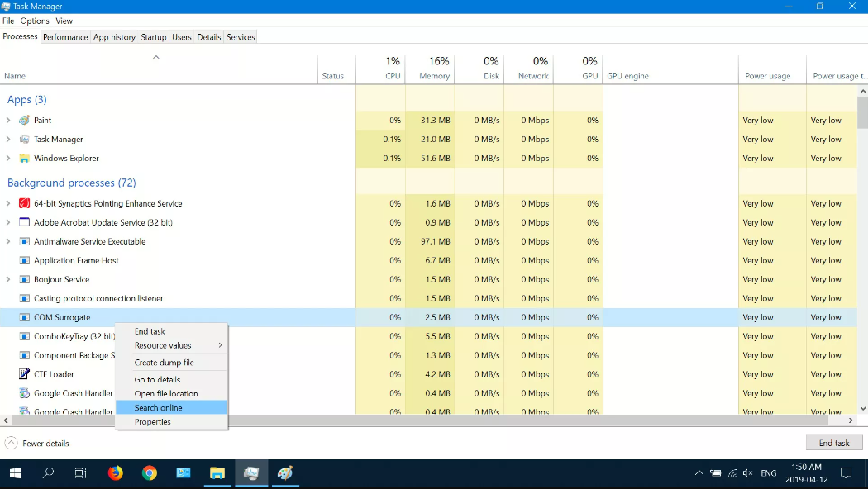Click the horizontal scrollbar right arrow
The image size is (868, 489).
pyautogui.click(x=851, y=420)
